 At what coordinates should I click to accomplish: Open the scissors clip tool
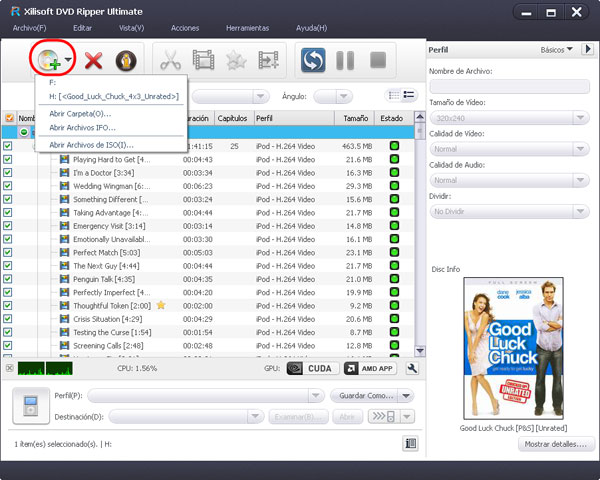(x=169, y=61)
